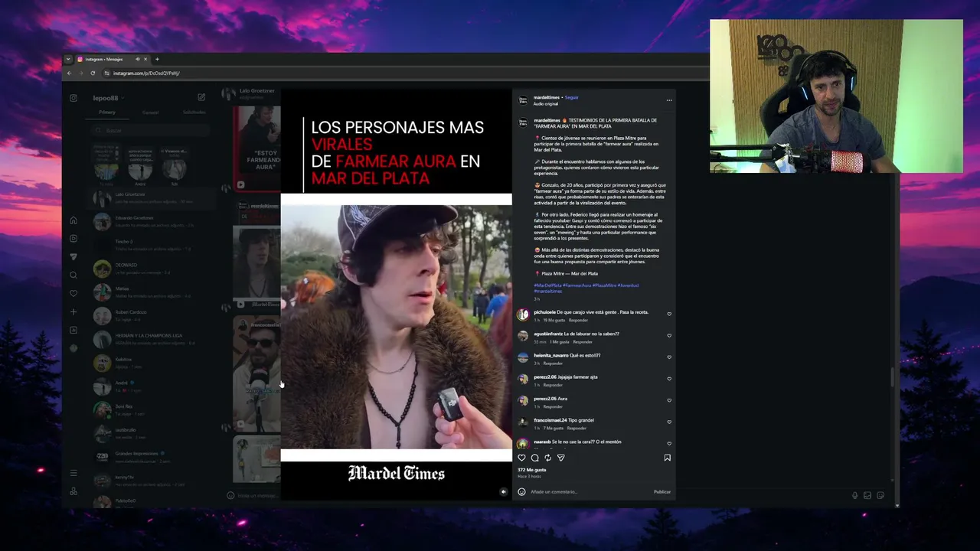The width and height of the screenshot is (980, 551).
Task: Open Reels from the Instagram sidebar
Action: coord(73,239)
